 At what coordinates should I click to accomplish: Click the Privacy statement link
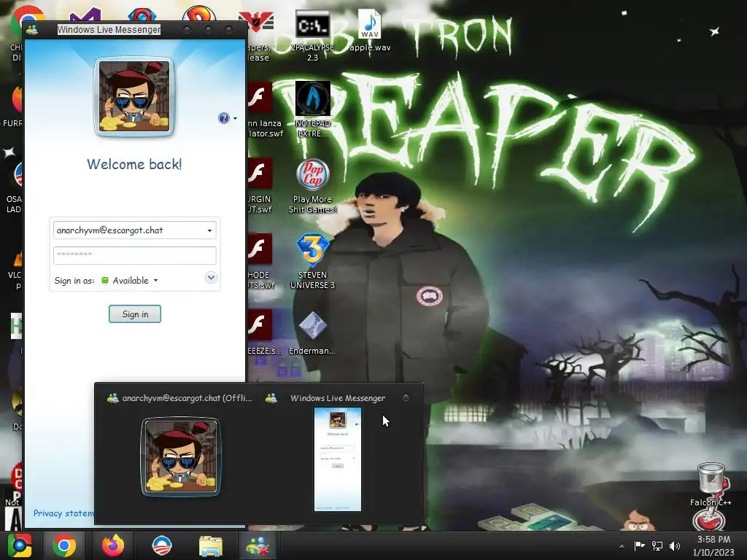(x=63, y=513)
